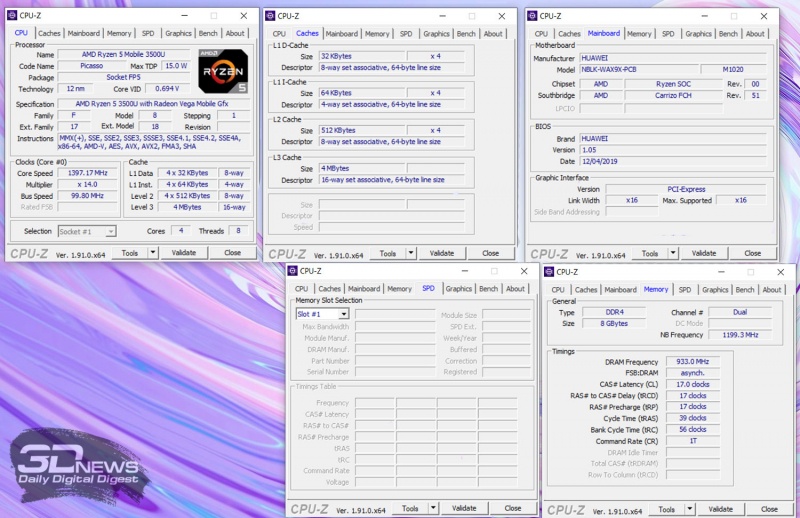The width and height of the screenshot is (800, 518).
Task: Select Mainboard tab in the Caches window
Action: pos(342,34)
